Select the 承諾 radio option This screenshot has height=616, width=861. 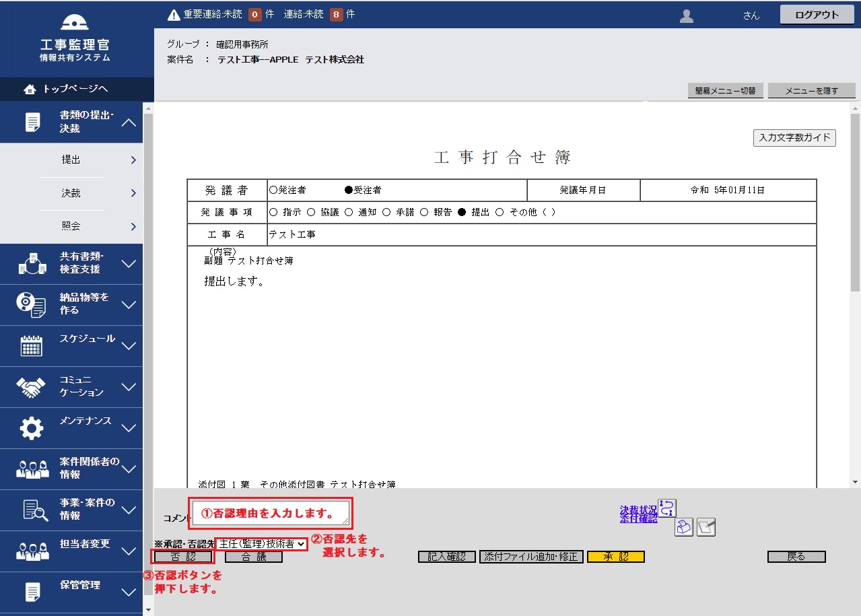pyautogui.click(x=386, y=212)
